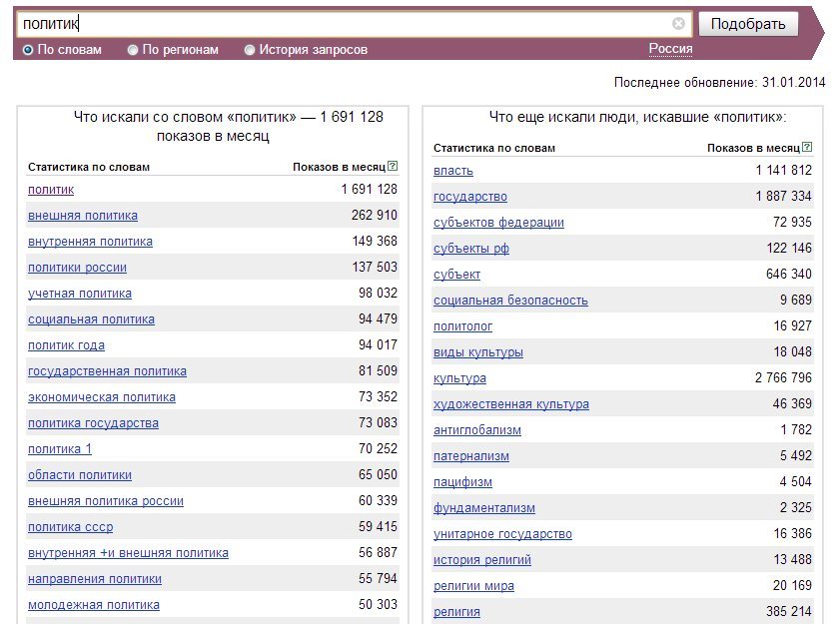Open the 'власть' link

point(453,171)
